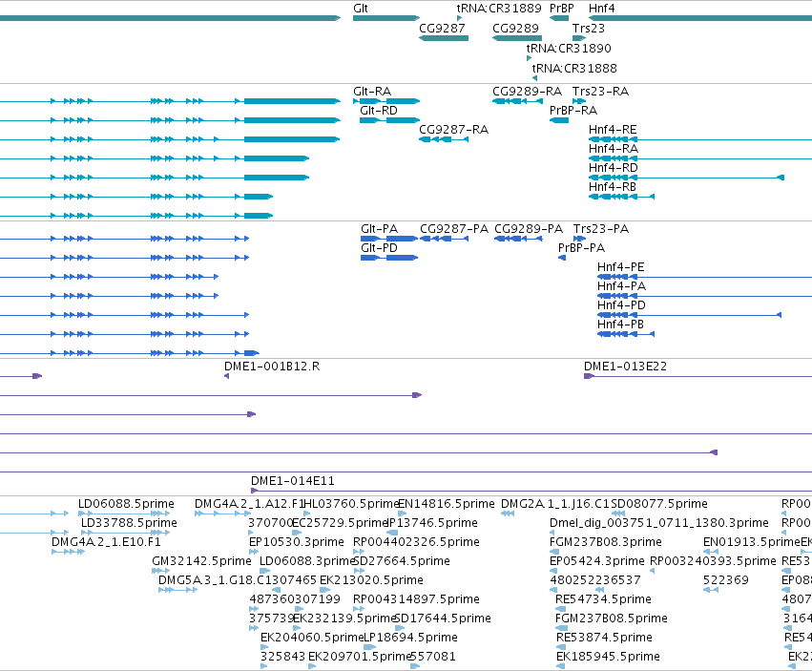The width and height of the screenshot is (812, 671).
Task: Click the EP10530.3prime EST label
Action: (297, 542)
